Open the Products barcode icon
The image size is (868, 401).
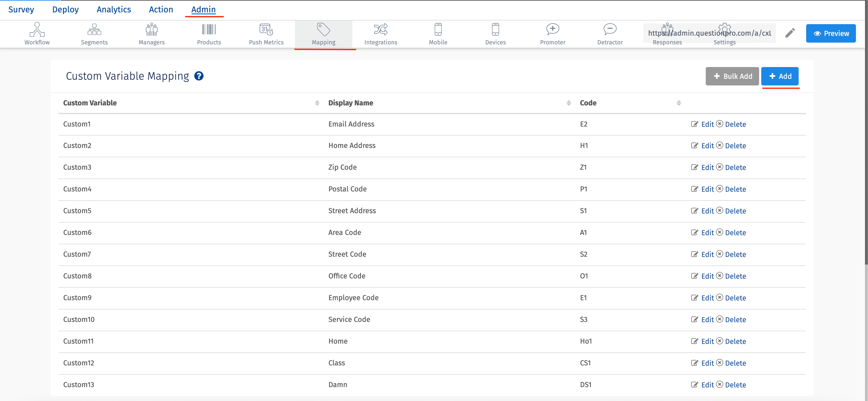coord(209,30)
